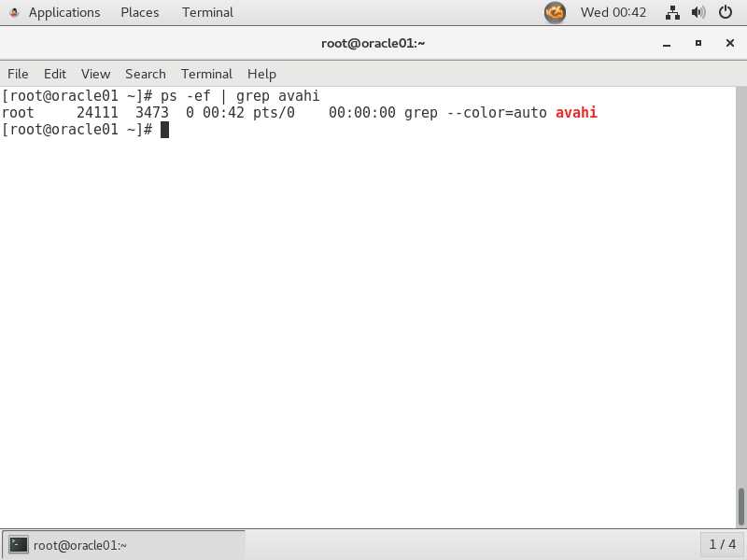Click the ps -ef | grep avahi command
The image size is (747, 560).
coord(240,96)
